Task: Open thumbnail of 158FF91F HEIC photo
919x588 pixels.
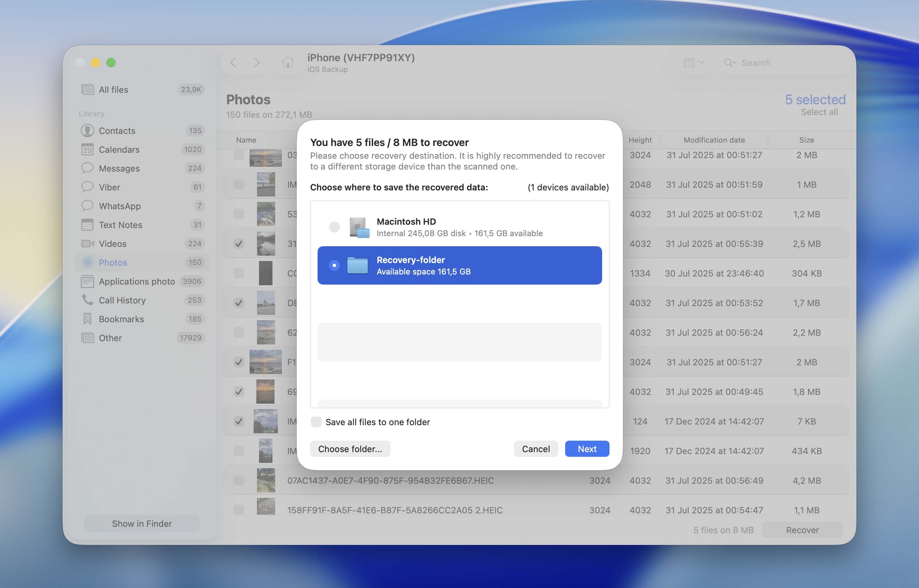Action: tap(266, 507)
